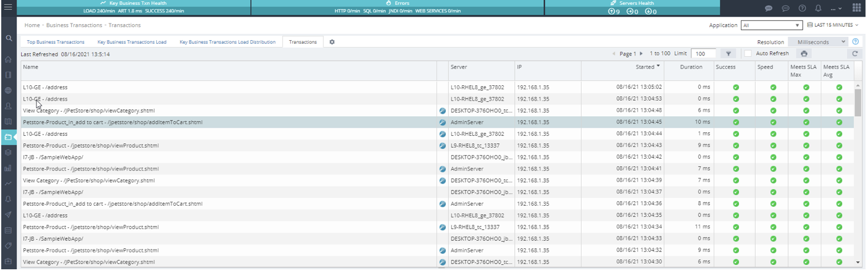Enable the Auto Refresh checkbox
868x273 pixels.
(747, 54)
